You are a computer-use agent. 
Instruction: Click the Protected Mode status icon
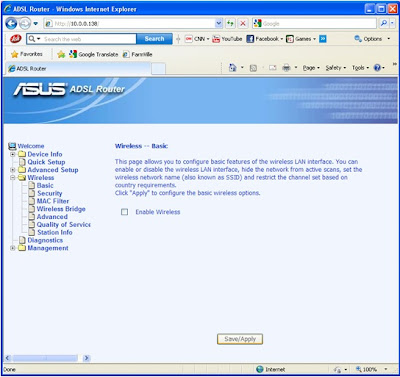tap(338, 369)
